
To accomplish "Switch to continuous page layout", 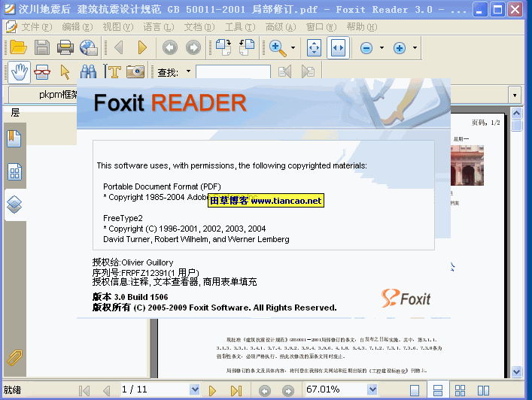I will pos(438,390).
